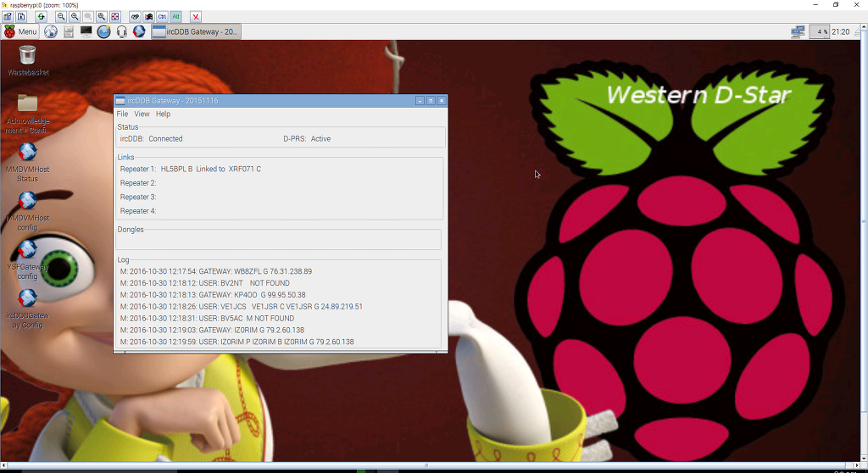The image size is (868, 473).
Task: Send Windows key icon in VNC toolbar
Action: pos(148,17)
